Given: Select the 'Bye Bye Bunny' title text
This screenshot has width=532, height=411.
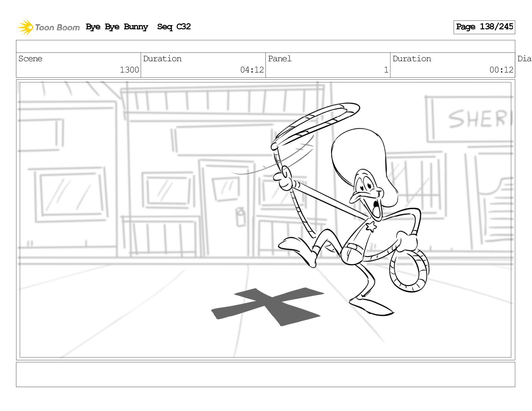Looking at the screenshot, I should coord(117,27).
